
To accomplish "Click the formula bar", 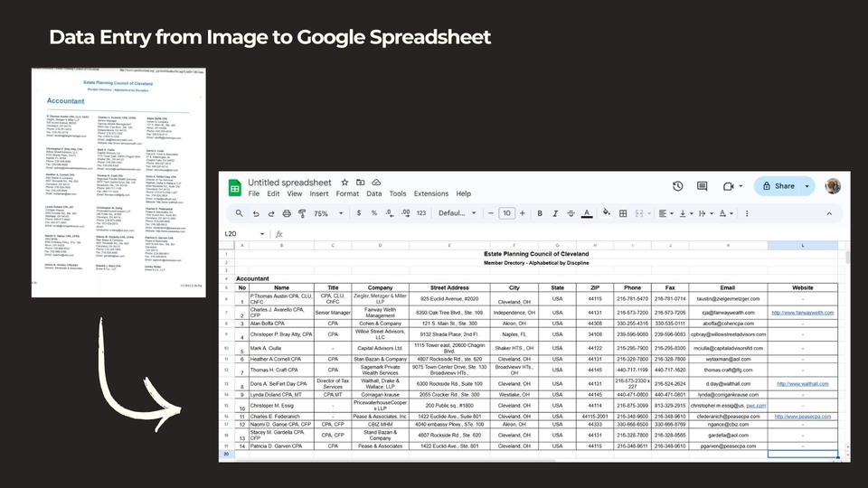I will click(x=564, y=234).
